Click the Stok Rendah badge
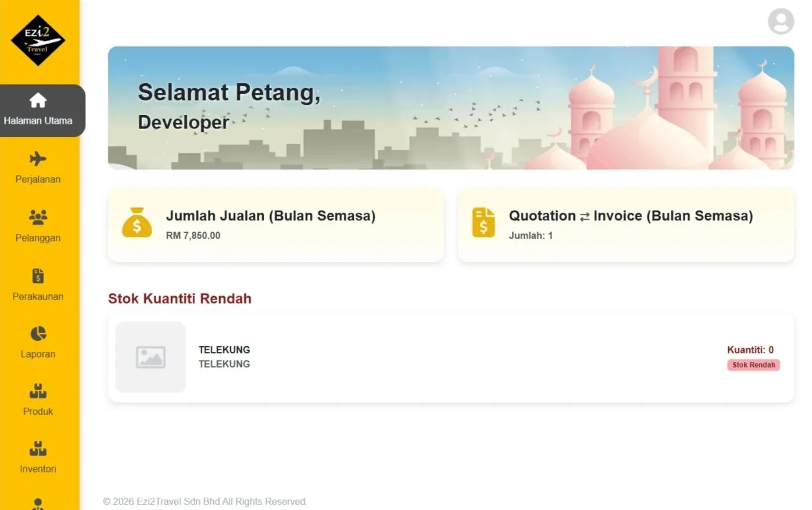Viewport: 812px width, 510px height. click(x=753, y=365)
